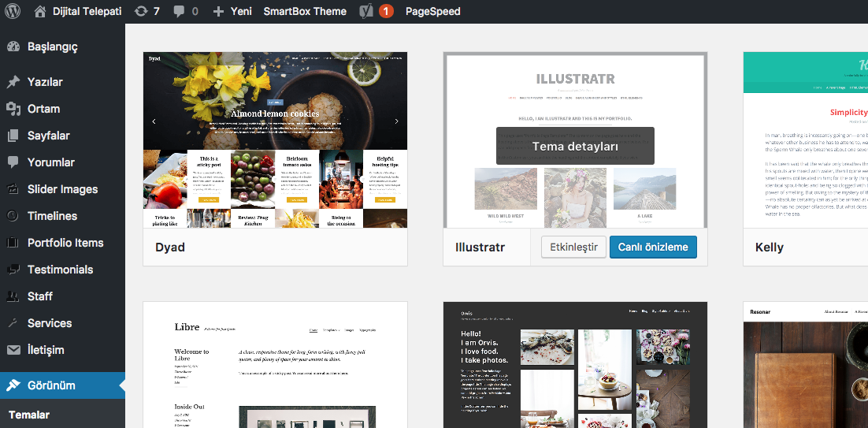Click the Sayfalar pages icon
Screen dimensions: 868x428
(13, 136)
